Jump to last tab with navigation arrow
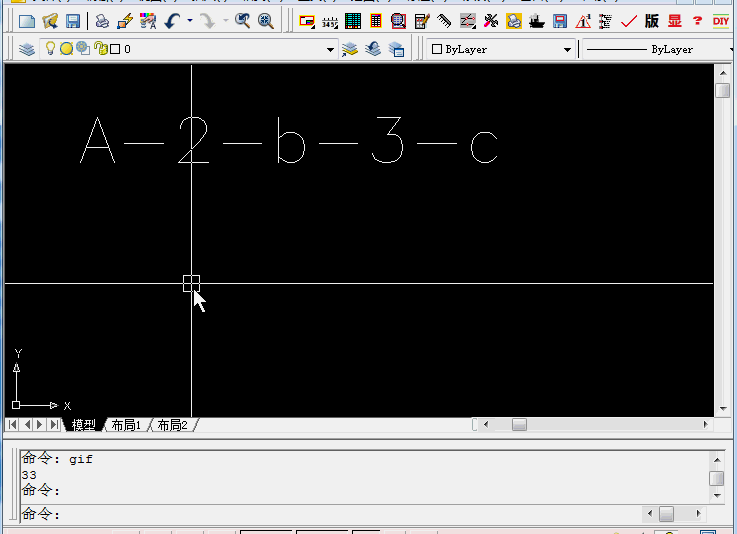This screenshot has height=534, width=737. click(55, 425)
